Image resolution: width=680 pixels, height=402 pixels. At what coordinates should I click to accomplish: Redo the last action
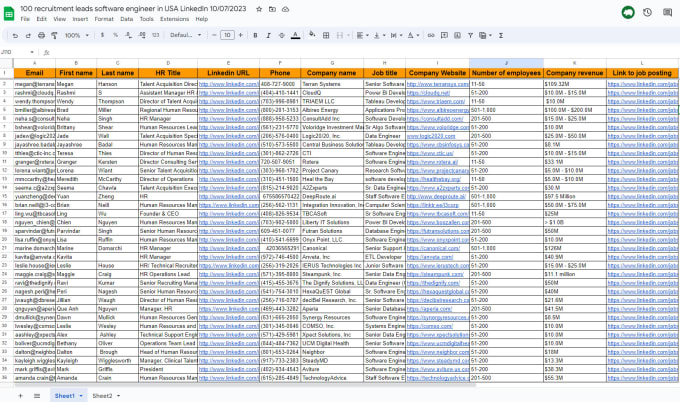click(28, 36)
